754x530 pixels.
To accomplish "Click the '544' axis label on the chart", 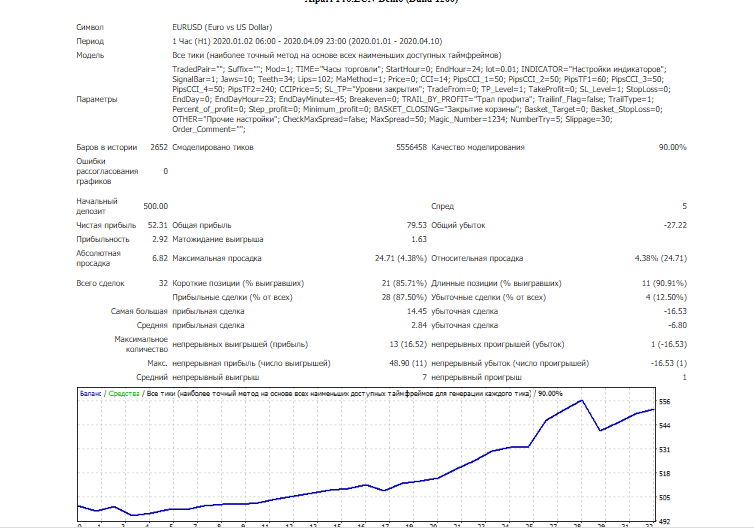I will coord(665,426).
